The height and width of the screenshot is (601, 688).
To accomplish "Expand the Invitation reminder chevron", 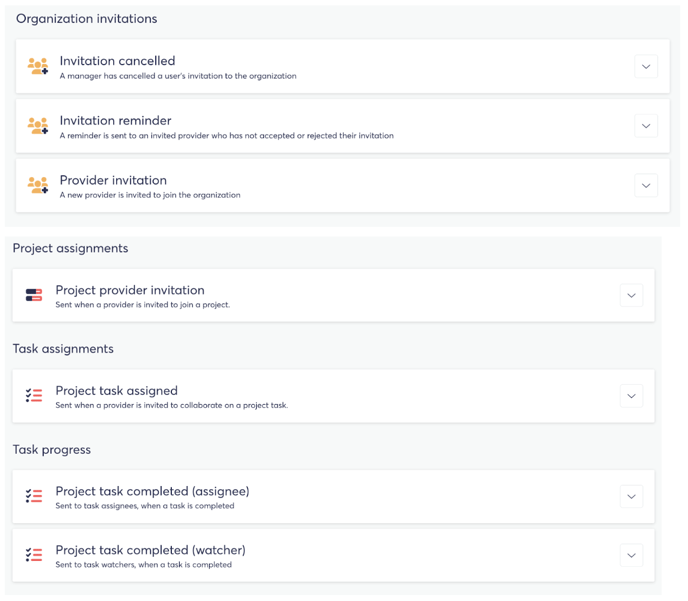I will pyautogui.click(x=646, y=126).
